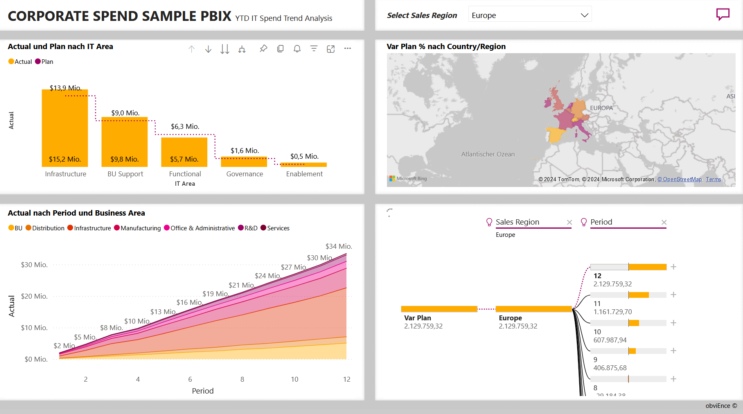The height and width of the screenshot is (414, 743).
Task: Click the "$34 Mio." data label
Action: 338,246
